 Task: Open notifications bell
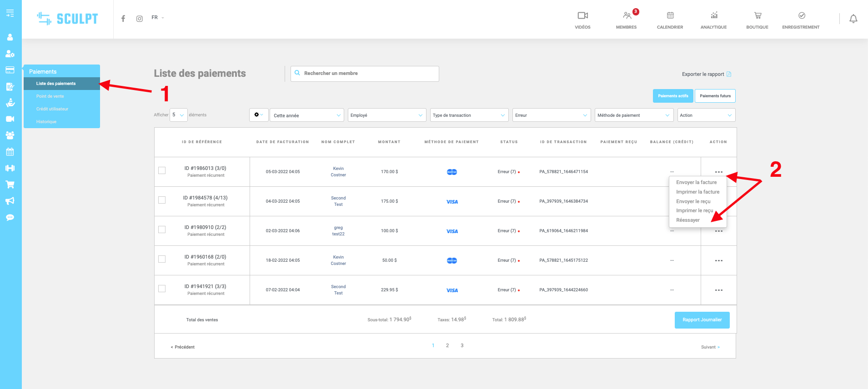point(853,19)
